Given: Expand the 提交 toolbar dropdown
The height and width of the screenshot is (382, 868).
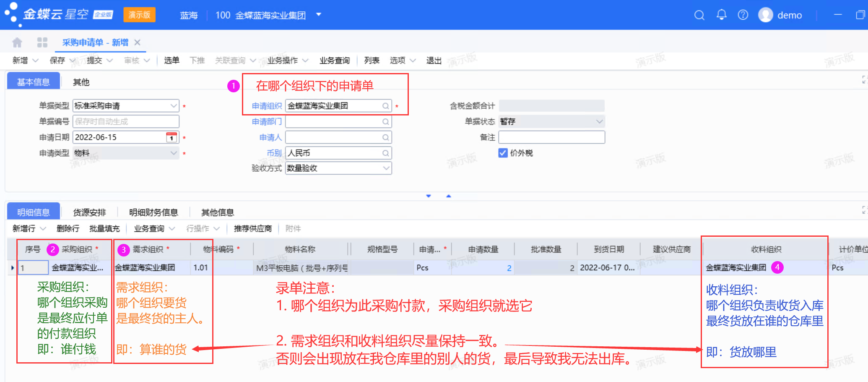Looking at the screenshot, I should 110,60.
